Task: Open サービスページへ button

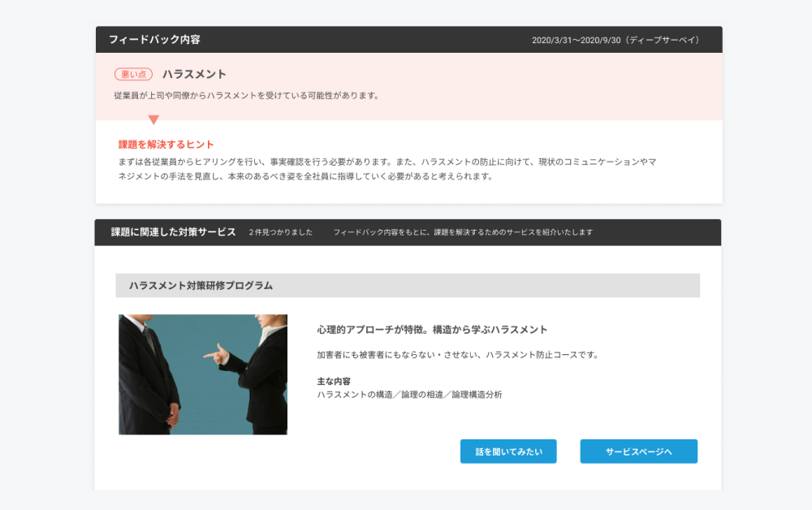Action: 638,452
